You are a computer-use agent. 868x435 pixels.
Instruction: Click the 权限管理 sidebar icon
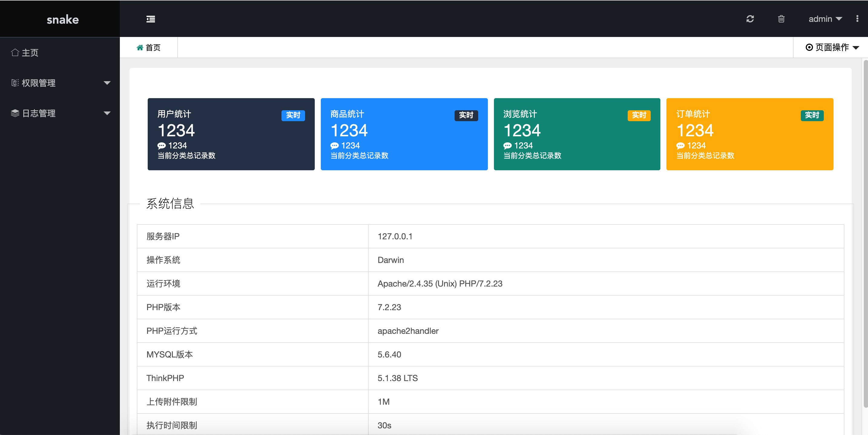tap(15, 83)
